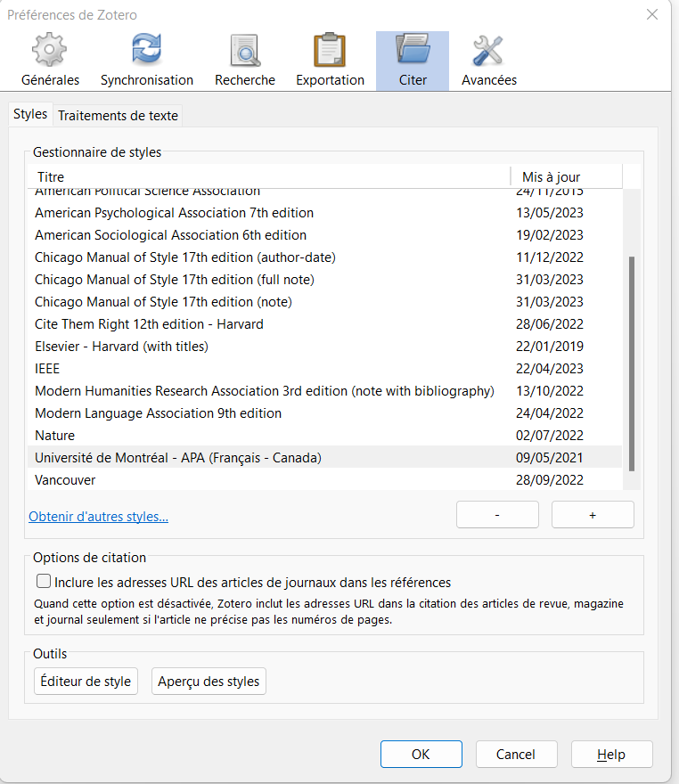Toggle Inclure les adresses URL checkbox

point(44,581)
